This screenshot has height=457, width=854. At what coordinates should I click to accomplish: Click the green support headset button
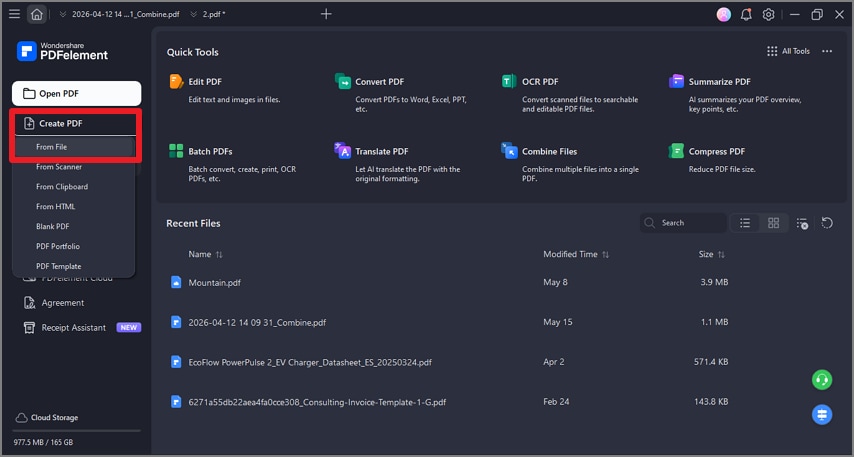click(822, 380)
